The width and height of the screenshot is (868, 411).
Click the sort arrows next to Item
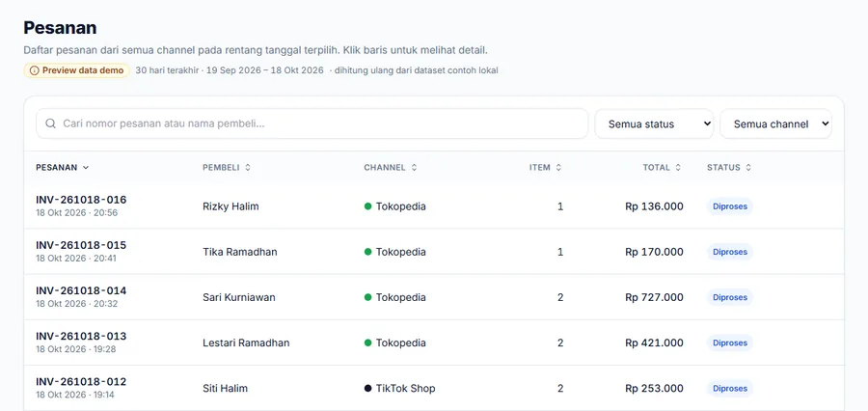[558, 167]
